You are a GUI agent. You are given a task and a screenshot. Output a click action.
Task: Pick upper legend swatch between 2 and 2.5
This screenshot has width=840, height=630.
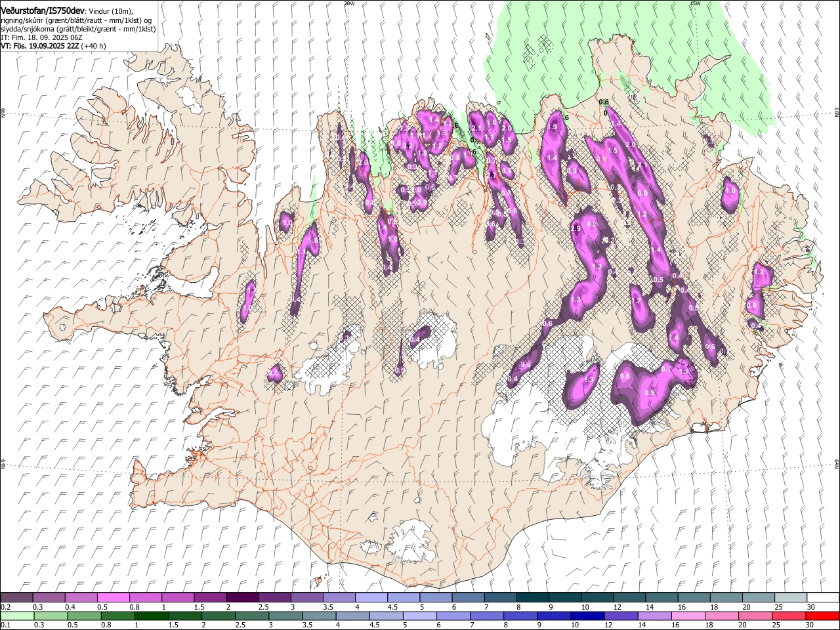click(x=242, y=597)
